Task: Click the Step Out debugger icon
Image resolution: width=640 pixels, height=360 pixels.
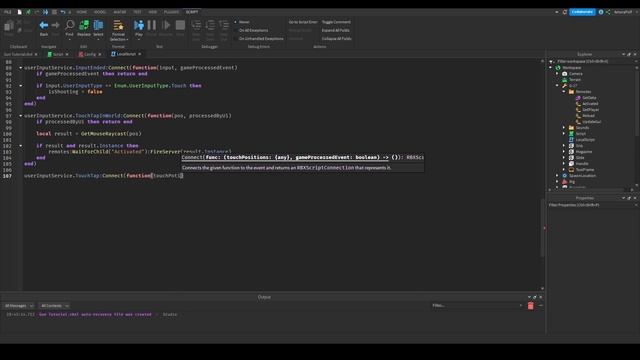Action: pyautogui.click(x=224, y=25)
